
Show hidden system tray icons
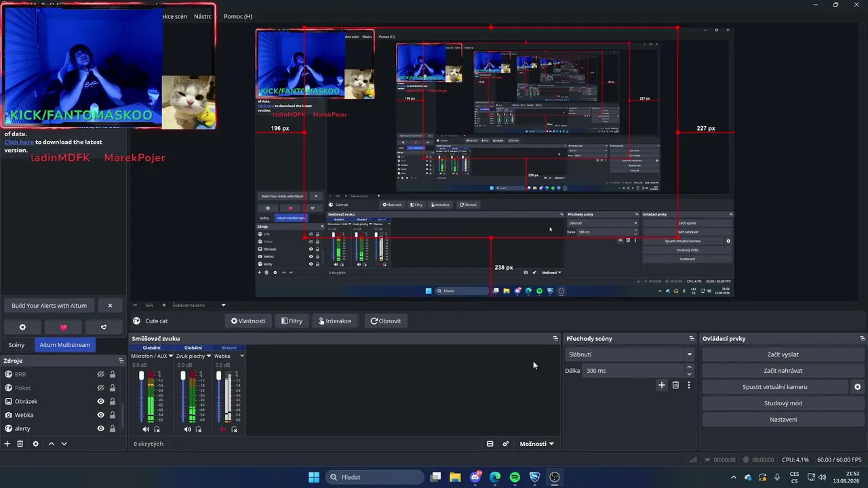[x=733, y=477]
